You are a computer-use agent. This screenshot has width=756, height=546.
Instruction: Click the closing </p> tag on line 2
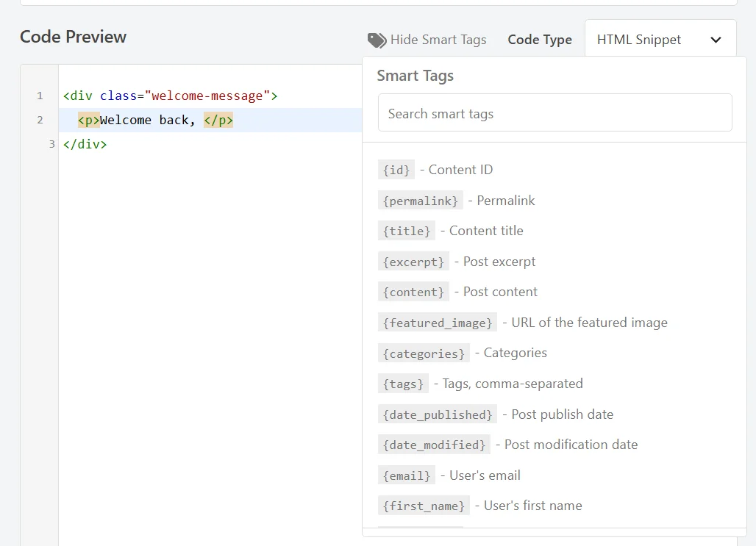218,120
